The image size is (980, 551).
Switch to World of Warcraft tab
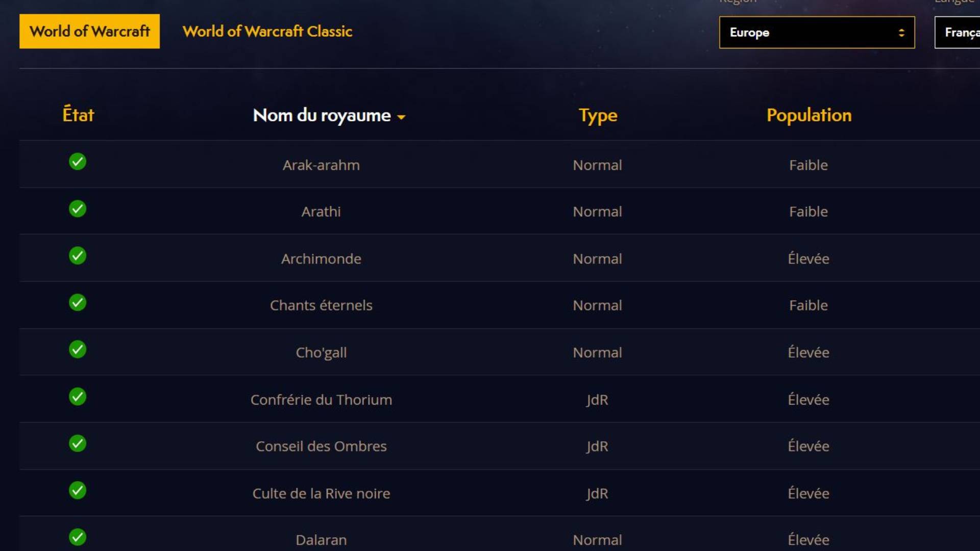point(89,31)
